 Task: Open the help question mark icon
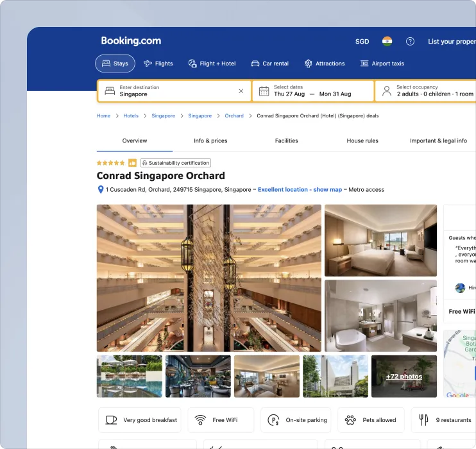pos(410,41)
